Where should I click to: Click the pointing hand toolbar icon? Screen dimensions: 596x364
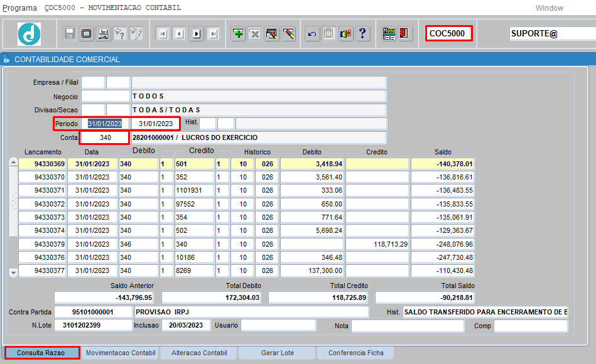pyautogui.click(x=345, y=34)
